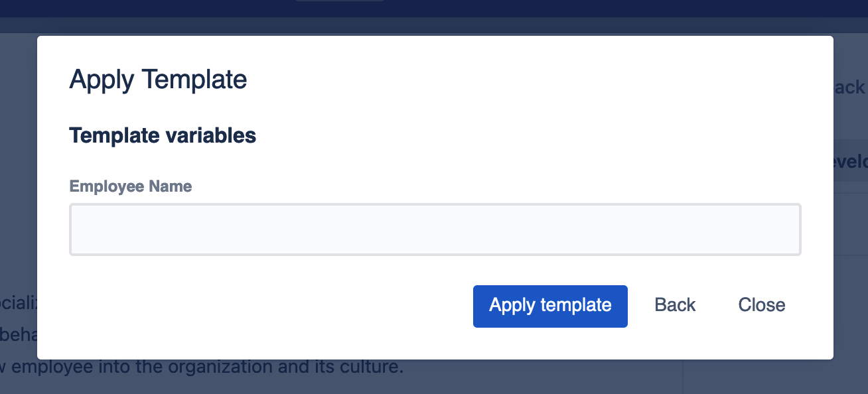Screen dimensions: 868x394
Task: Click the partially hidden 'evelo' text on right
Action: tap(851, 161)
